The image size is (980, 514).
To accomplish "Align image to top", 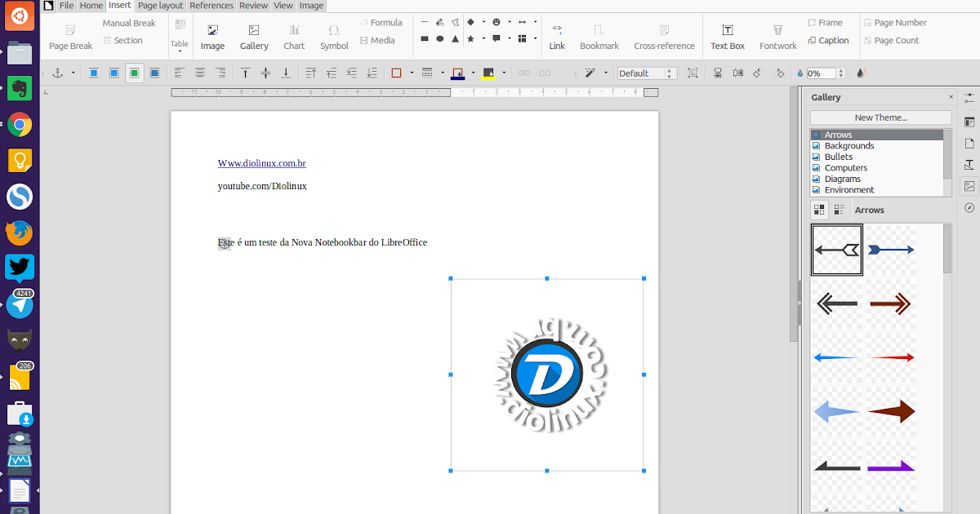I will (245, 73).
